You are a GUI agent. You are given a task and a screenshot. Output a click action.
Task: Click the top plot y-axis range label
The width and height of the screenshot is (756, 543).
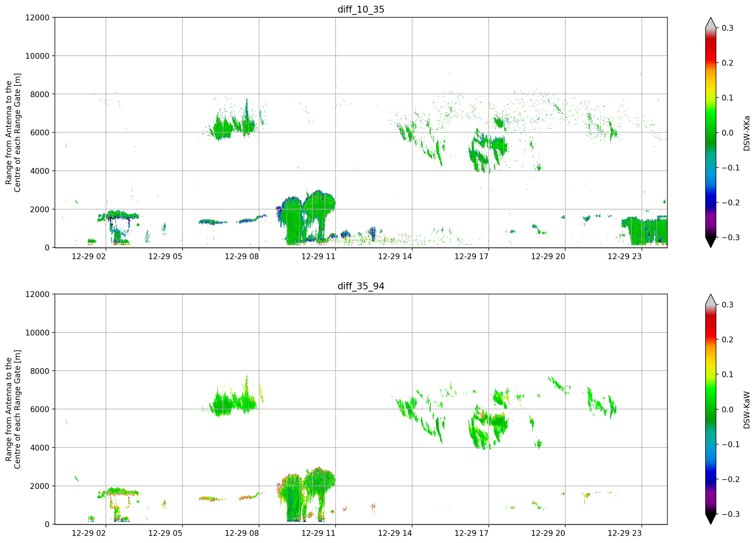click(x=13, y=132)
